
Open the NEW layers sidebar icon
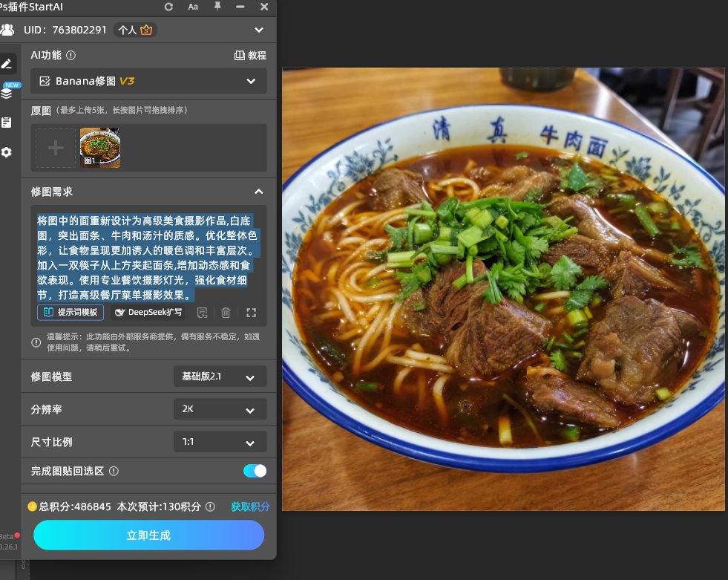pos(7,92)
